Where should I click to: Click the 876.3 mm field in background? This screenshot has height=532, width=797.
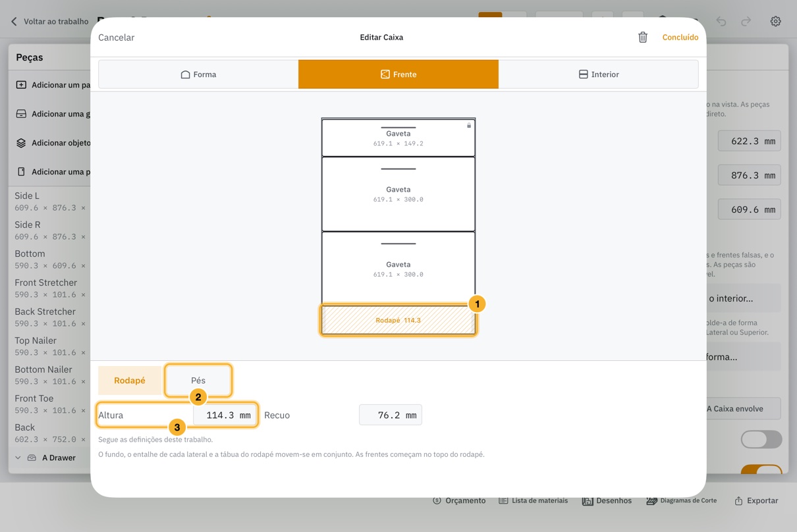point(750,175)
